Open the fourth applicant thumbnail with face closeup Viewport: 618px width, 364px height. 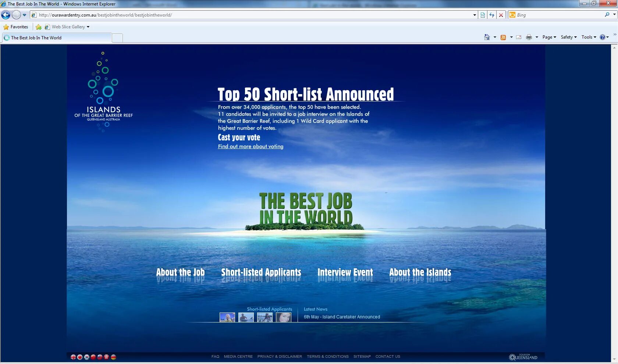[x=284, y=317]
